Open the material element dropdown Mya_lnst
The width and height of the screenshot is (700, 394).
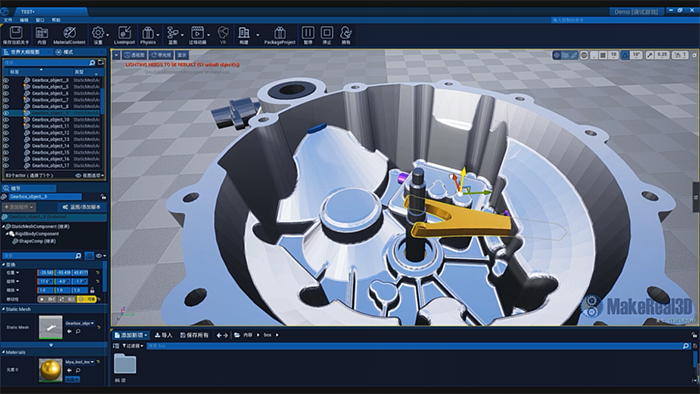click(80, 362)
